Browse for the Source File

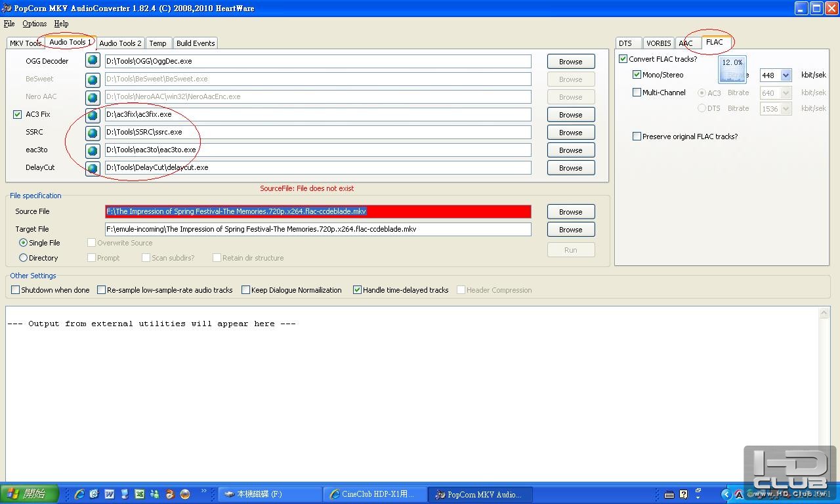571,212
